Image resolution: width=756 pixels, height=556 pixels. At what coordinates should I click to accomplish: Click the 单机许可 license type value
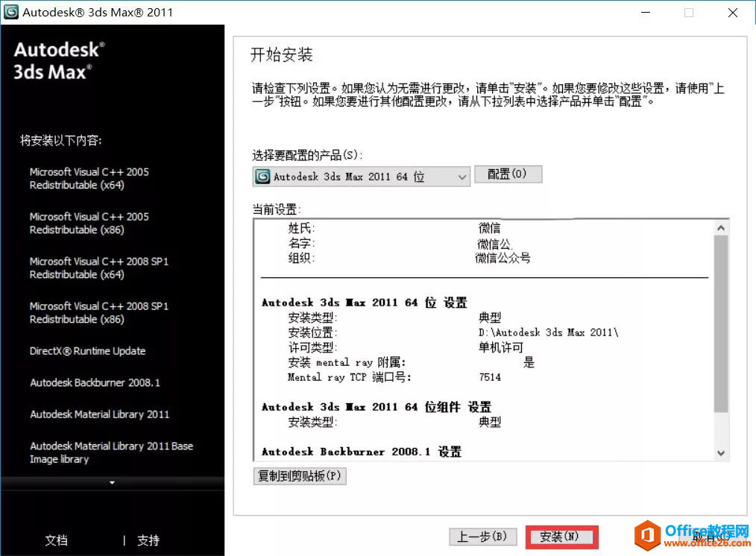(500, 347)
